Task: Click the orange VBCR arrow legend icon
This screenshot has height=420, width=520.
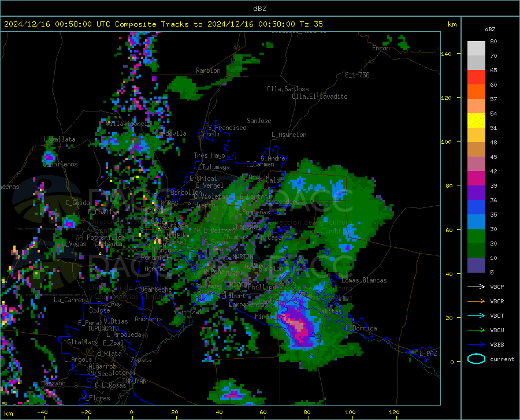Action: pos(476,301)
